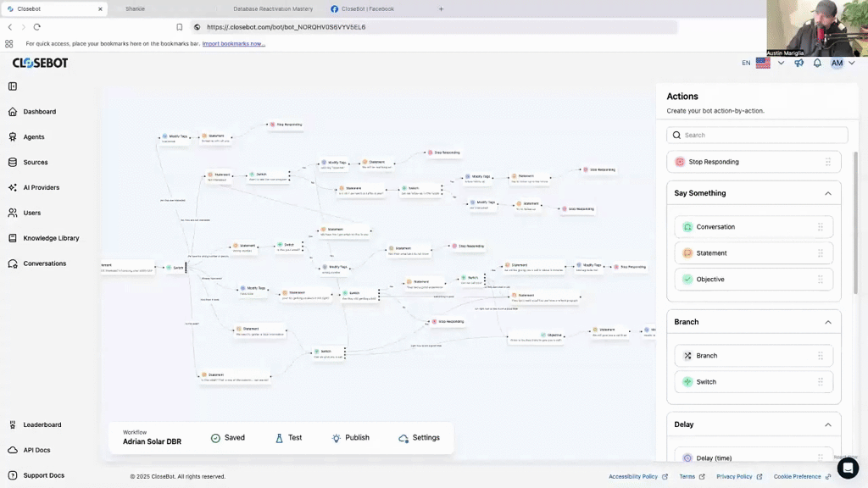The width and height of the screenshot is (868, 488).
Task: Focus the Actions search field
Action: (757, 135)
